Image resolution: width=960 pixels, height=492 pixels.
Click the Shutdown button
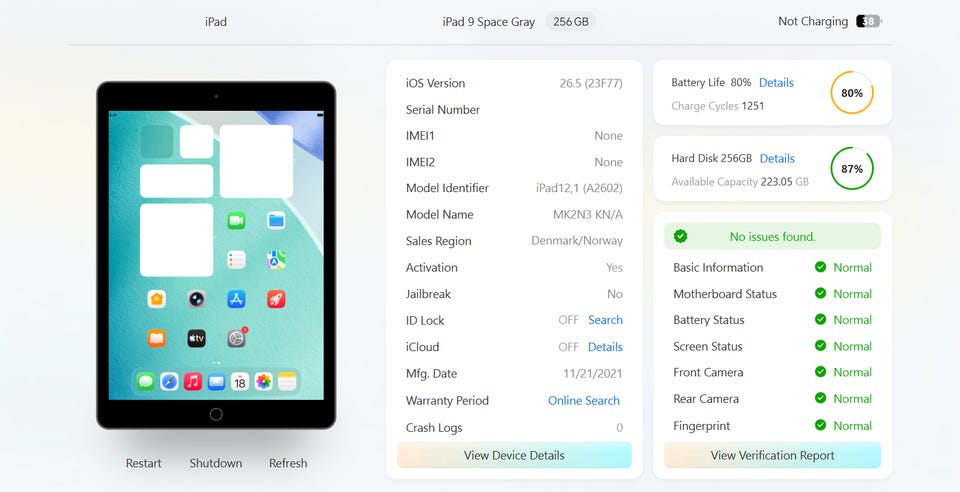[216, 463]
